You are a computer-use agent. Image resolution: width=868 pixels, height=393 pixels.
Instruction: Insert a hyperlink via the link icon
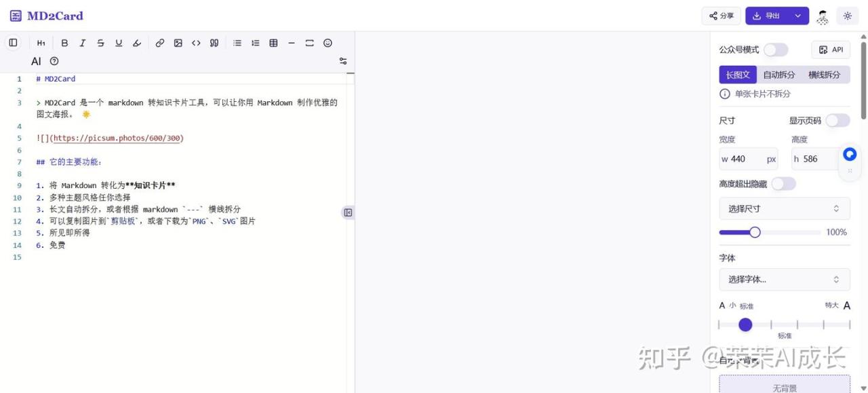tap(160, 43)
